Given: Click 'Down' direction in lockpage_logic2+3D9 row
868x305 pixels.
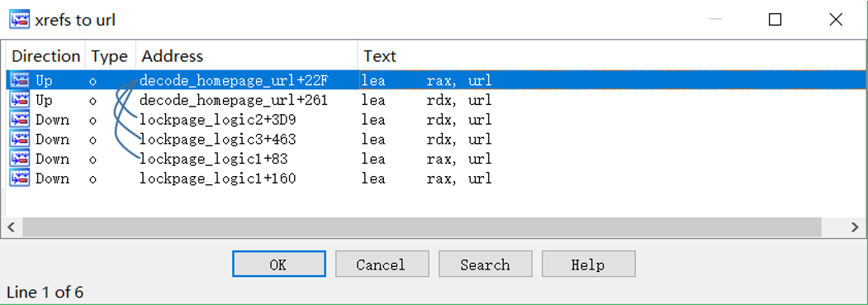Looking at the screenshot, I should coord(53,120).
